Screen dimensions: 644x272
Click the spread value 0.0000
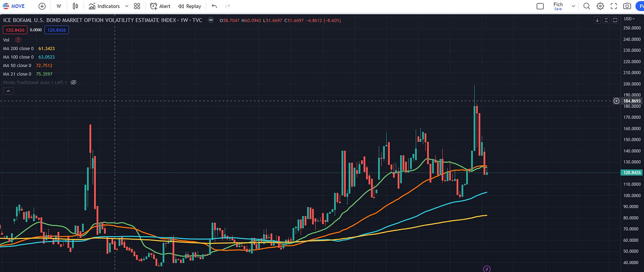click(35, 30)
